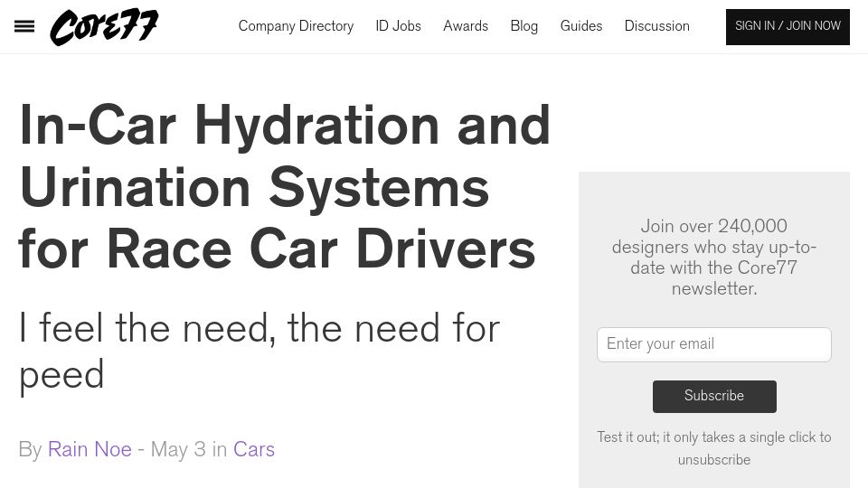Click the "May 3" date text
Screen dimensions: 868x488
(178, 449)
